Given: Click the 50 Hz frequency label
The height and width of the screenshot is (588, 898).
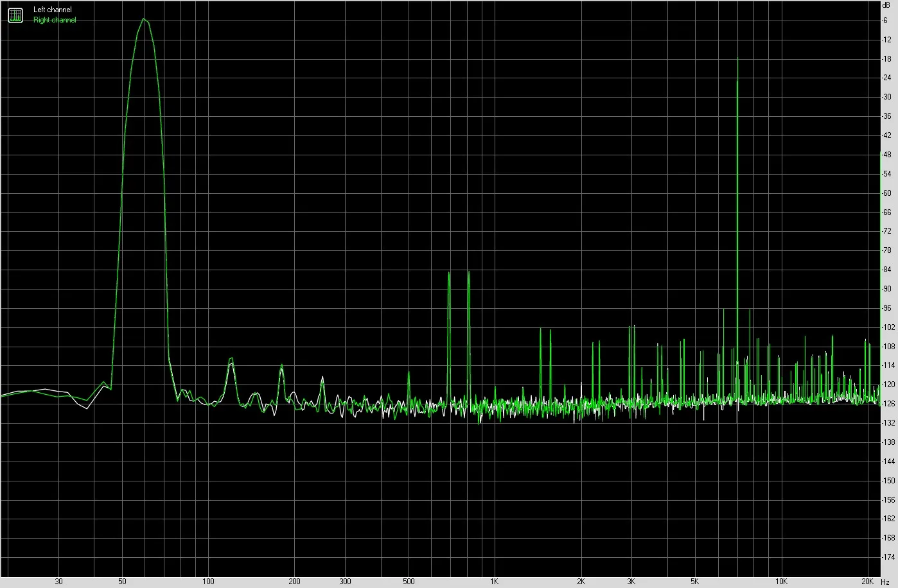Looking at the screenshot, I should click(122, 582).
